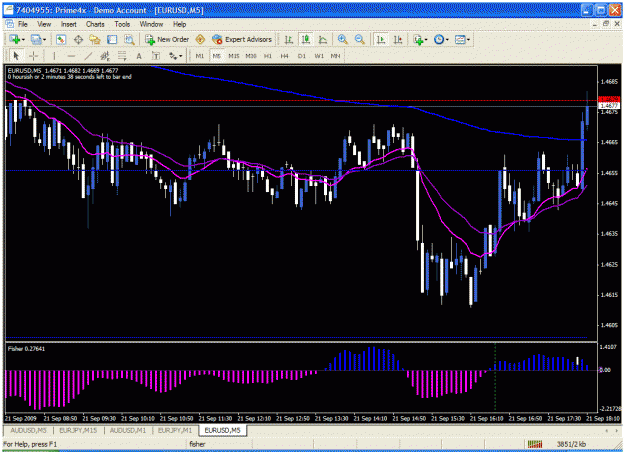
Task: Switch to M5 timeframe
Action: pos(216,56)
